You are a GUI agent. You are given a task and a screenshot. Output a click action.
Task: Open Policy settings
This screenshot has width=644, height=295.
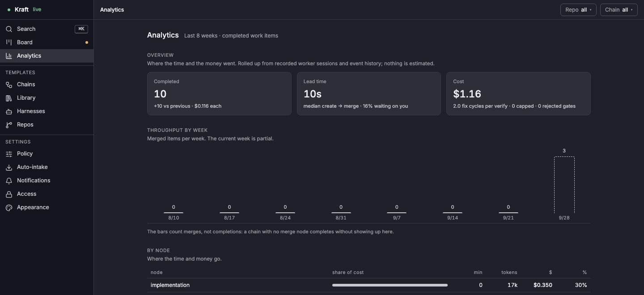(x=47, y=154)
